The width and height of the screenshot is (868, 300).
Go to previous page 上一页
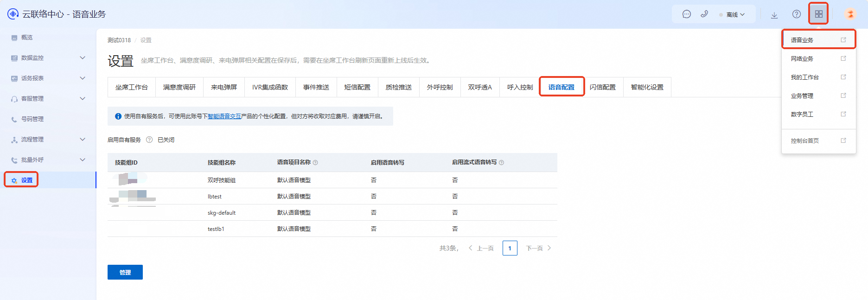(x=481, y=248)
